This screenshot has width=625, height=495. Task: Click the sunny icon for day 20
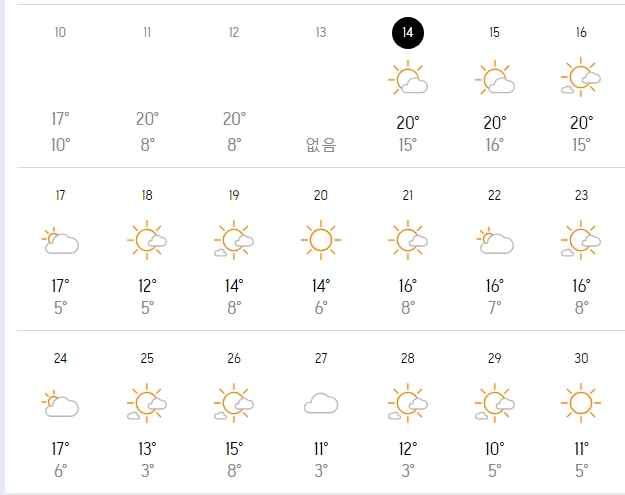coord(321,240)
